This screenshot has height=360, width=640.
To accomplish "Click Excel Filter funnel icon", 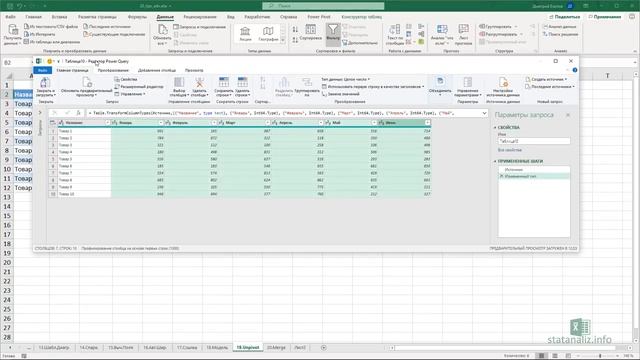I will pos(333,30).
